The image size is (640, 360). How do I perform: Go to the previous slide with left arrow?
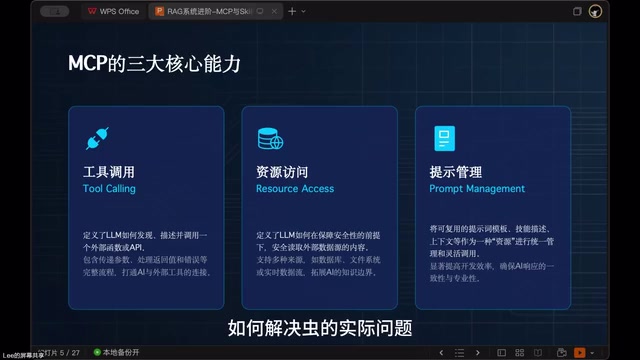[441, 353]
